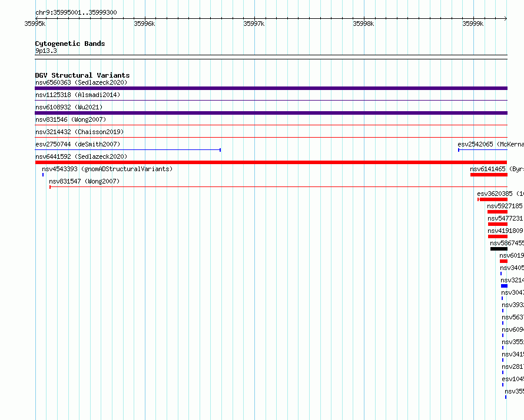Open the 9p13.3 band label
524x420 pixels.
point(46,51)
